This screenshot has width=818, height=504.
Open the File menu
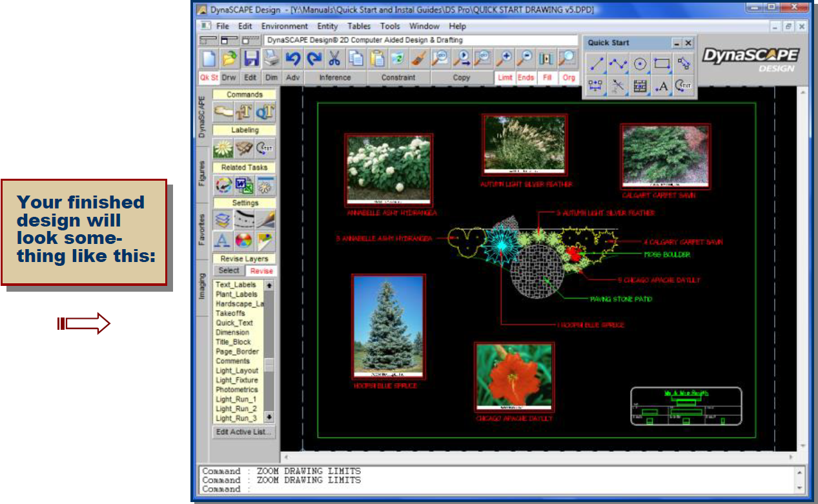[x=222, y=26]
